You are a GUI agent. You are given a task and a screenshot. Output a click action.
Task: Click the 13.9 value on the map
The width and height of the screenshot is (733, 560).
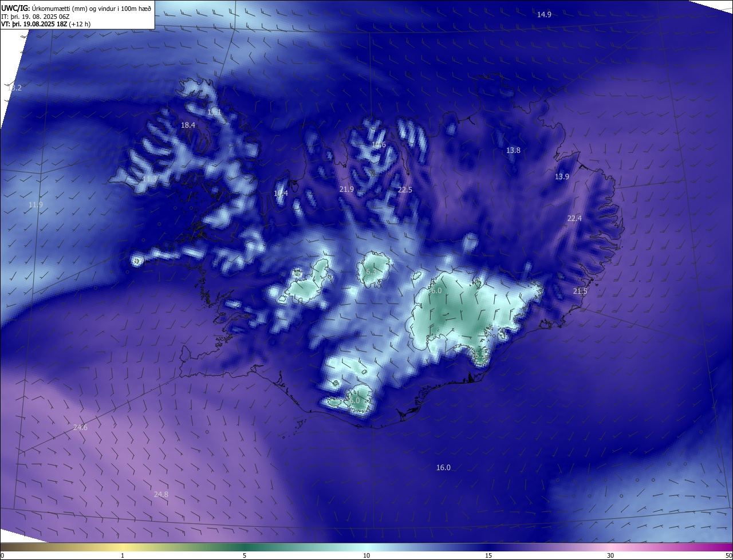click(x=562, y=176)
